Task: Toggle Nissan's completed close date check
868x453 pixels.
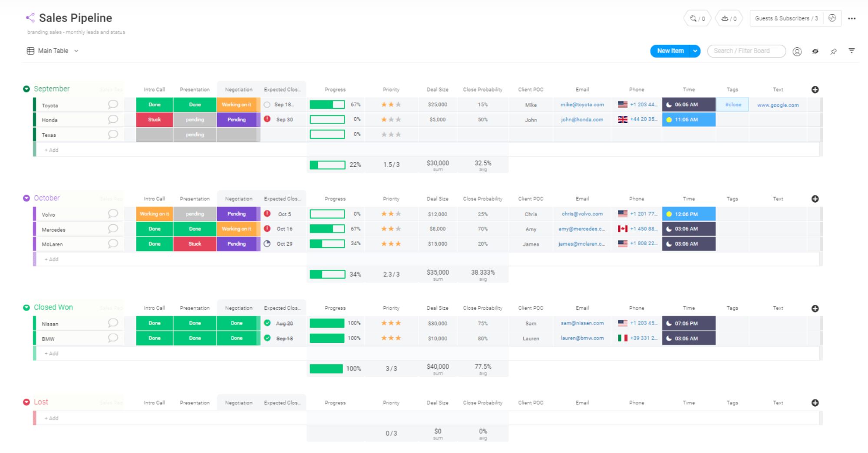Action: point(267,323)
